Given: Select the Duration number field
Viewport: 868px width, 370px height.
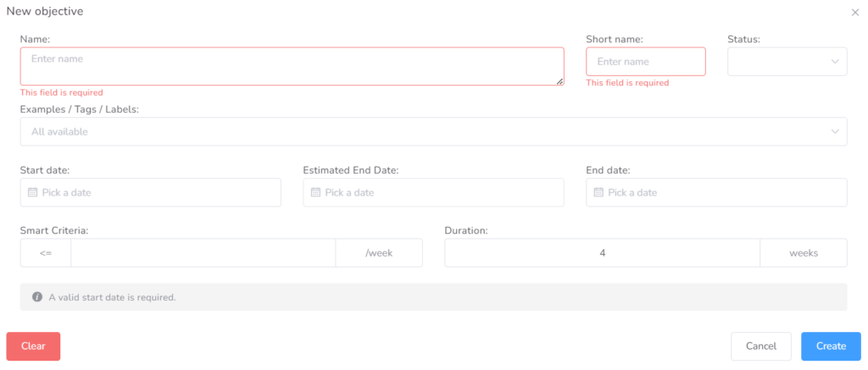Looking at the screenshot, I should [602, 253].
